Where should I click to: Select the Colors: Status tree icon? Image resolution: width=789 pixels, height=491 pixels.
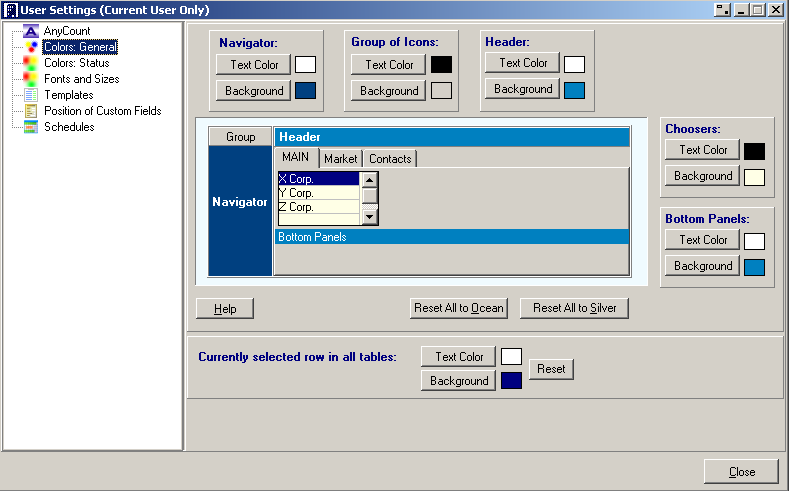click(x=31, y=63)
